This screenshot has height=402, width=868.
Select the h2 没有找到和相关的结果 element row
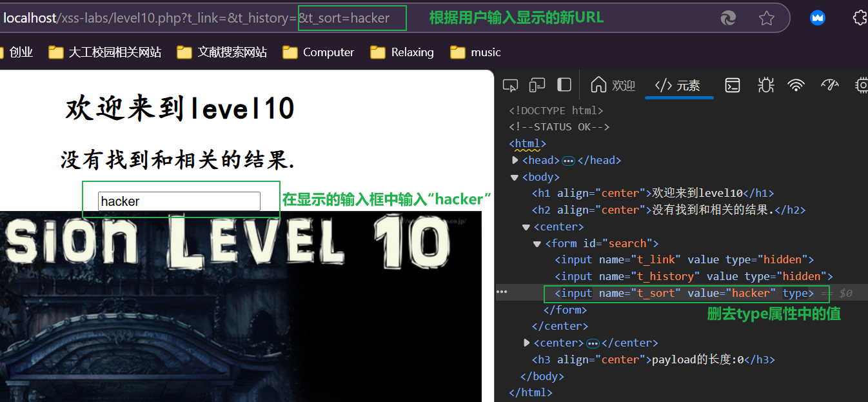pos(669,210)
